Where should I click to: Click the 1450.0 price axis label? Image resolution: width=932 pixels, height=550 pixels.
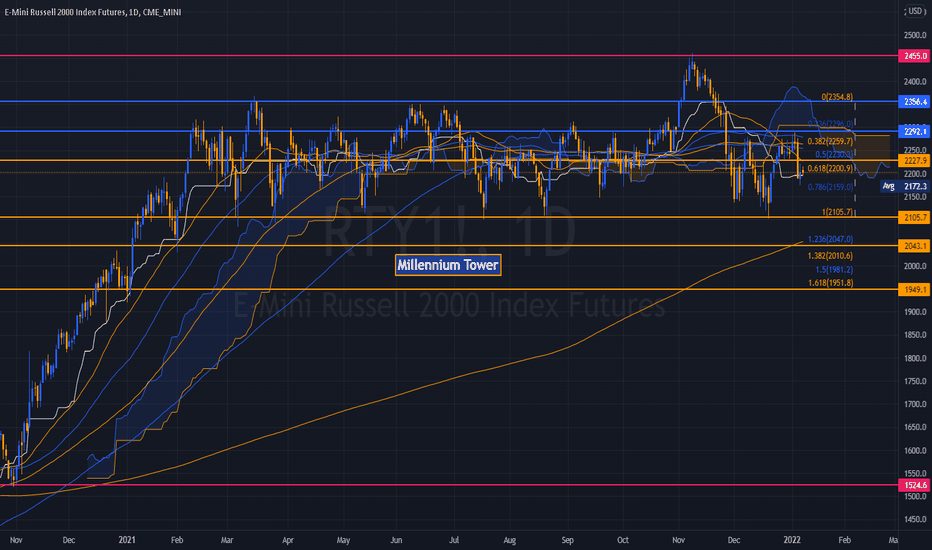pos(915,520)
